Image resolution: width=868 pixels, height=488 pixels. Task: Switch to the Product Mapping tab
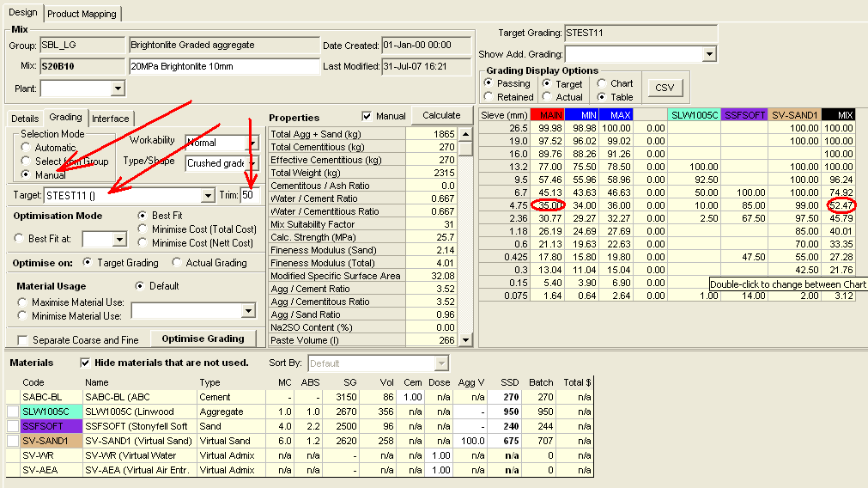83,14
